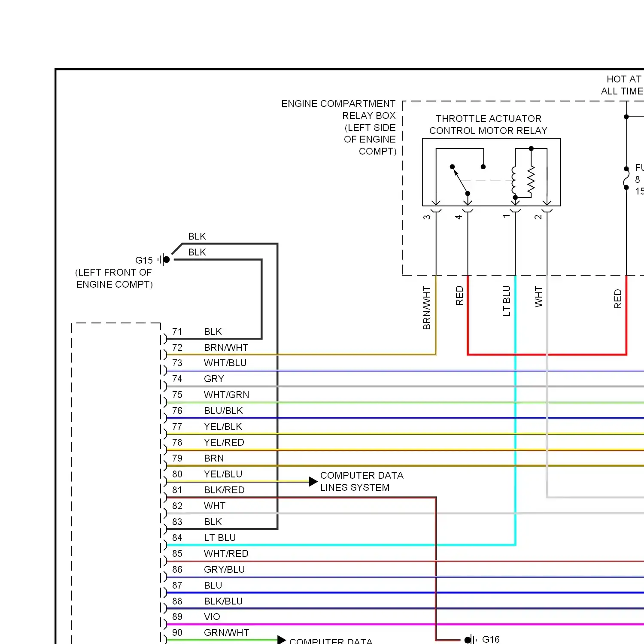Click connector pin number 71
The width and height of the screenshot is (644, 644).
point(177,331)
